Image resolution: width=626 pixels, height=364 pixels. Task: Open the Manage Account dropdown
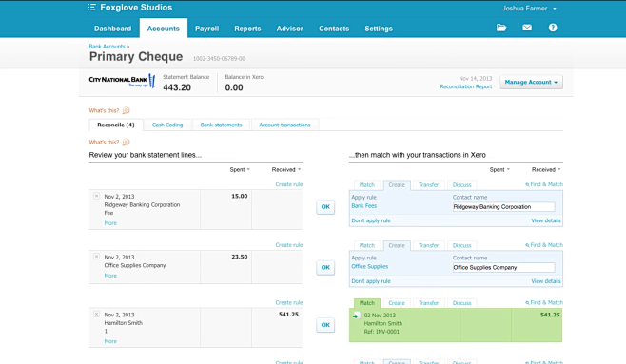click(531, 82)
